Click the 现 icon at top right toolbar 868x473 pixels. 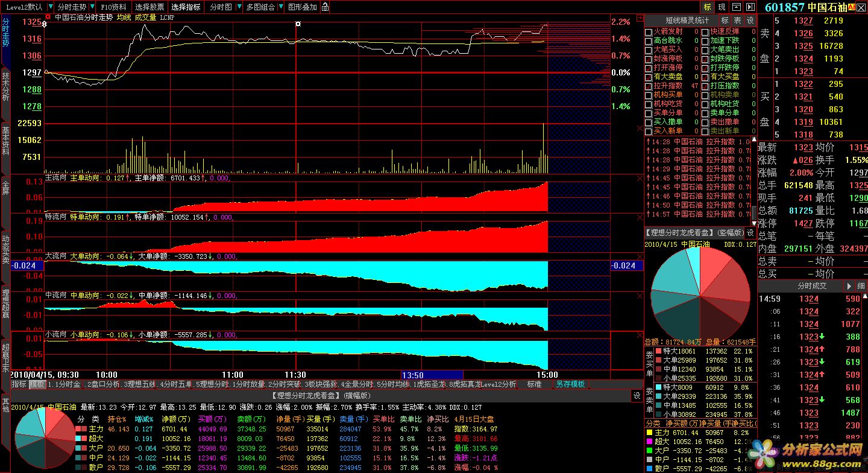click(722, 7)
